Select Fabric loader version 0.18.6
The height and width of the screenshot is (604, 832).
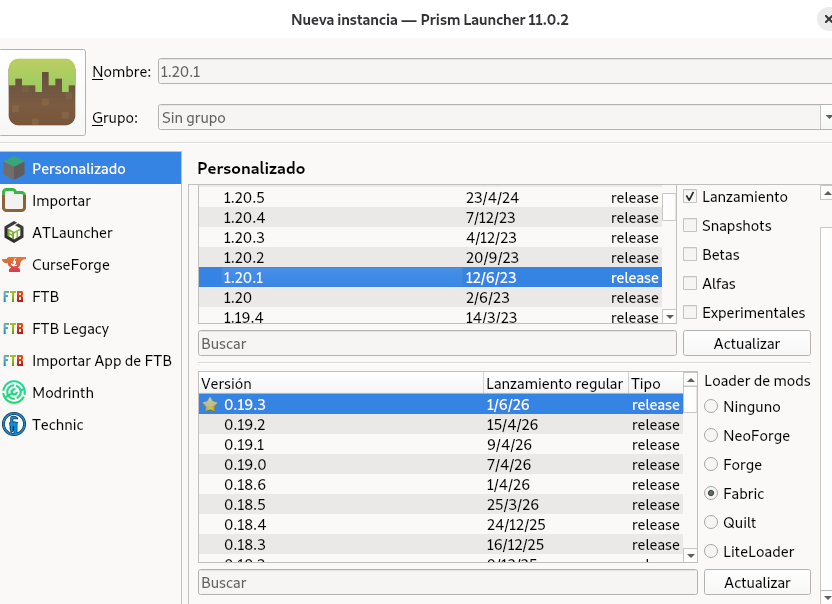coord(441,485)
